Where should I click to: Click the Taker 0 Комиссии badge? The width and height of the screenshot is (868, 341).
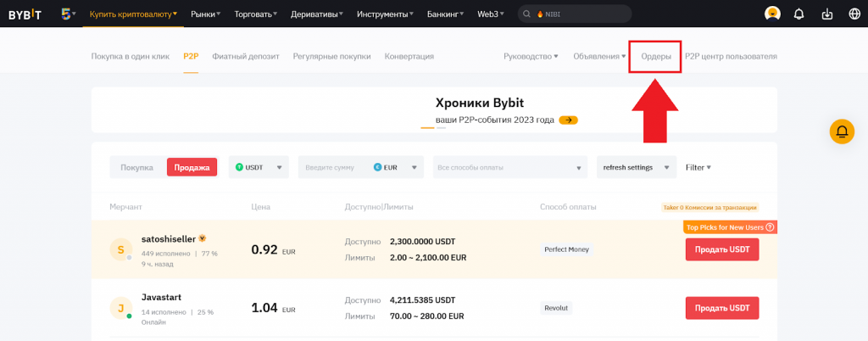point(709,208)
